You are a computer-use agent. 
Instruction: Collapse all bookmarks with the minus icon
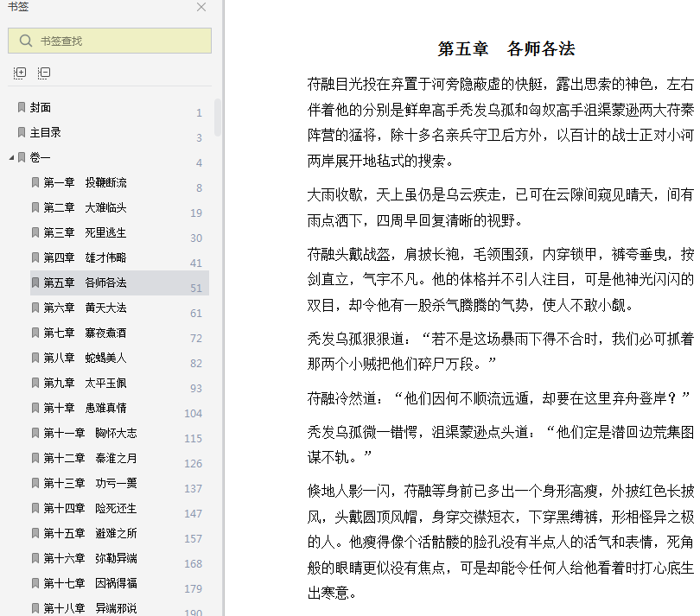tap(44, 73)
